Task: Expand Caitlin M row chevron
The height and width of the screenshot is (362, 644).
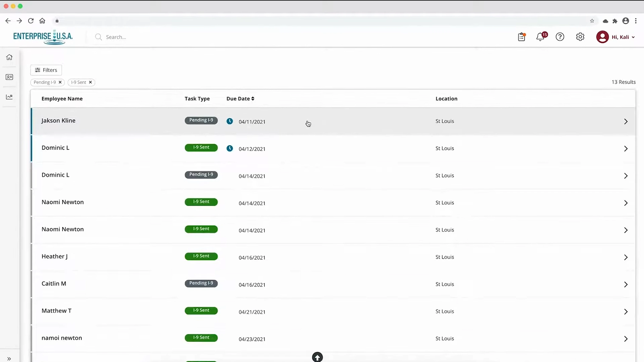Action: pyautogui.click(x=626, y=285)
